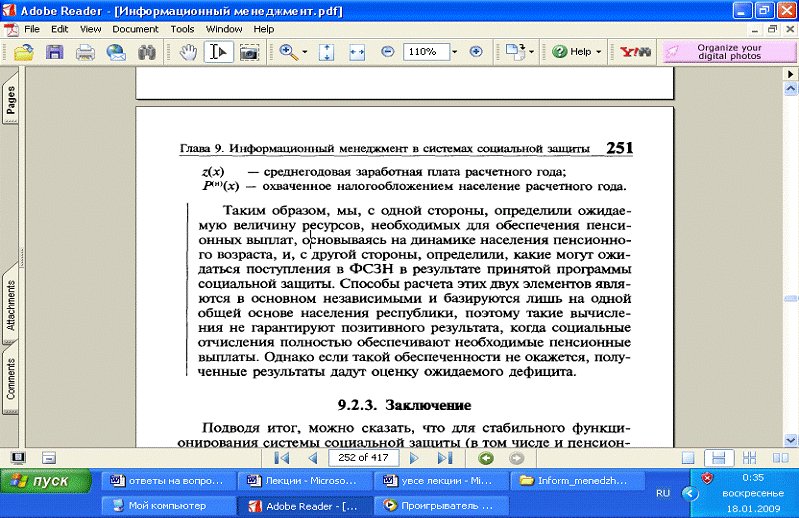The image size is (799, 518).
Task: Click the Open file folder icon
Action: 23,52
